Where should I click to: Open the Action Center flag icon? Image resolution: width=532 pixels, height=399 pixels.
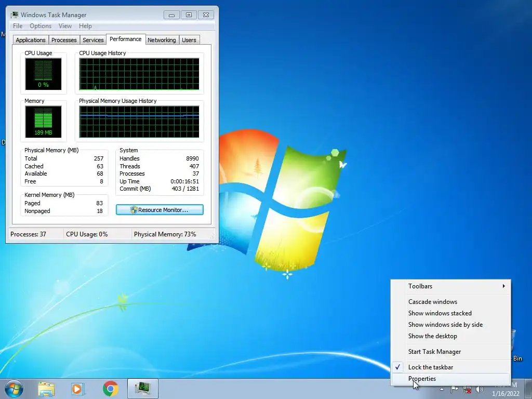454,389
